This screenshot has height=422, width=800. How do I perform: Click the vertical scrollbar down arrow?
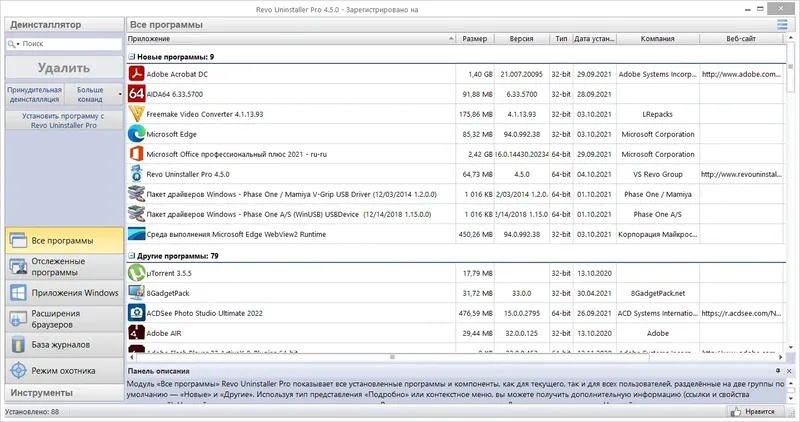pyautogui.click(x=791, y=347)
